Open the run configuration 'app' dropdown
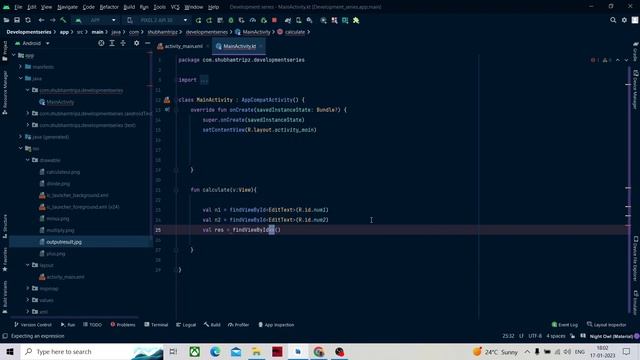This screenshot has width=640, height=360. pos(95,20)
